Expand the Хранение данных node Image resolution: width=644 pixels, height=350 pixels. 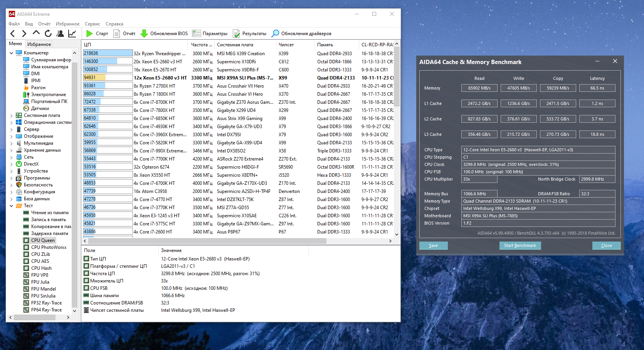pos(12,150)
